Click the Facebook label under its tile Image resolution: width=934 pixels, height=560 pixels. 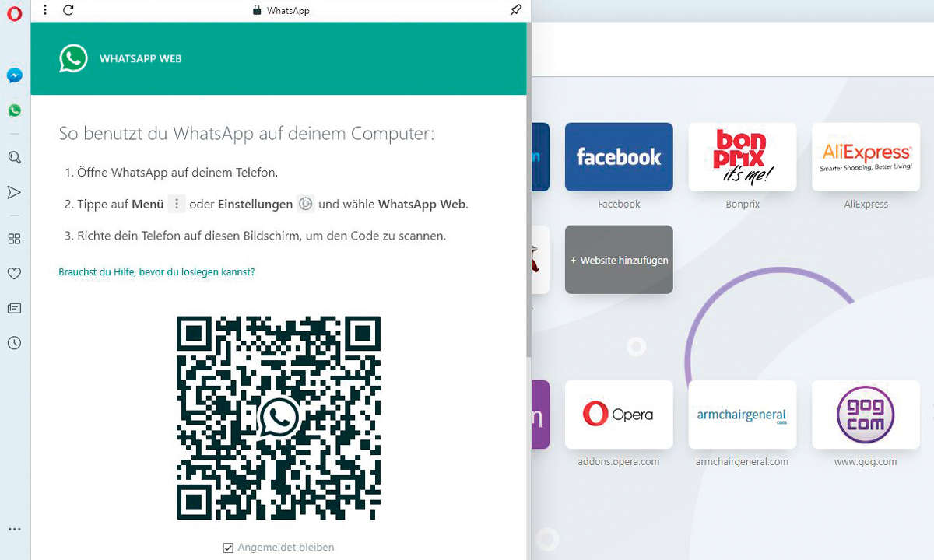coord(619,204)
